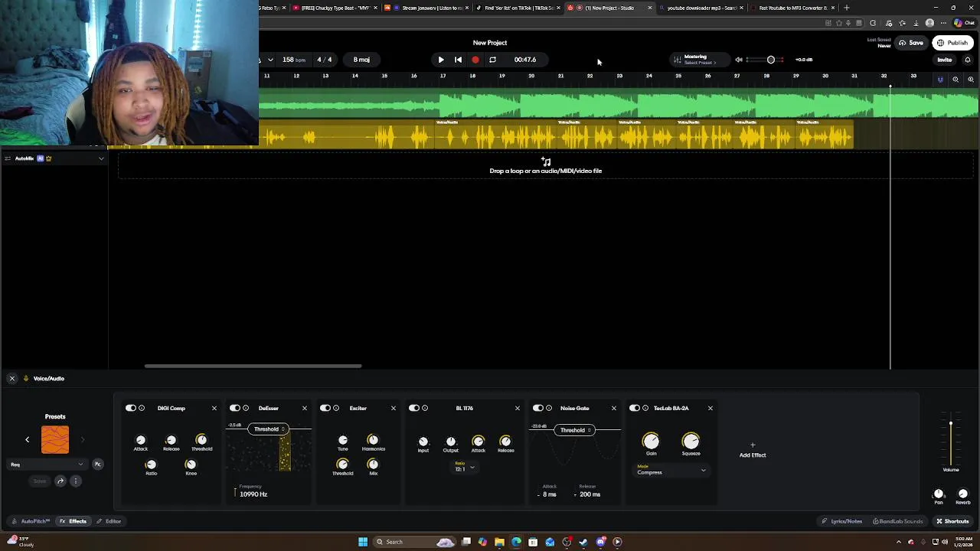Click the 4 / 4 time signature
Screen dimensions: 980x551
pos(325,60)
